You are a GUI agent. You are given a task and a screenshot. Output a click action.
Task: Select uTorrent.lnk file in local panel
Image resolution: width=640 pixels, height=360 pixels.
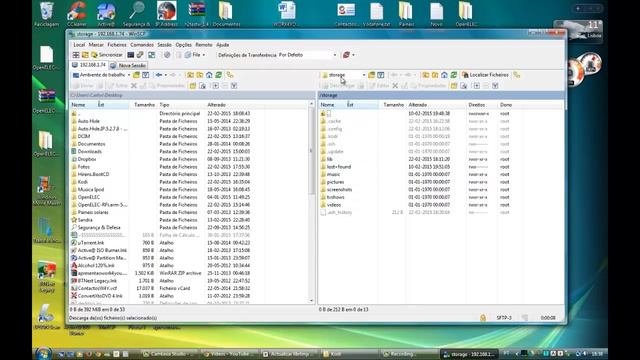pos(90,243)
